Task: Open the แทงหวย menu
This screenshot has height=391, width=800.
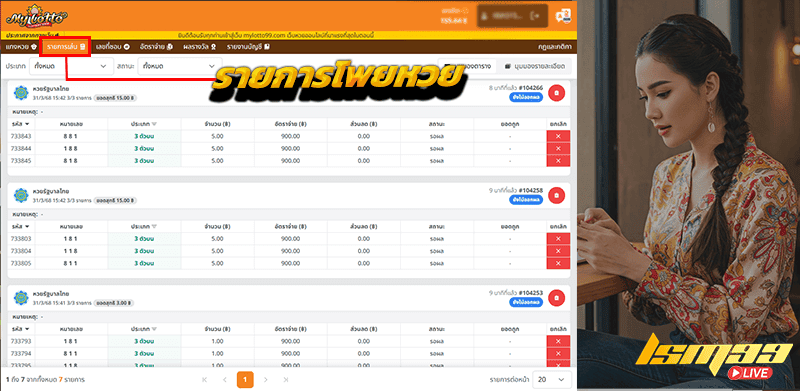Action: 21,46
